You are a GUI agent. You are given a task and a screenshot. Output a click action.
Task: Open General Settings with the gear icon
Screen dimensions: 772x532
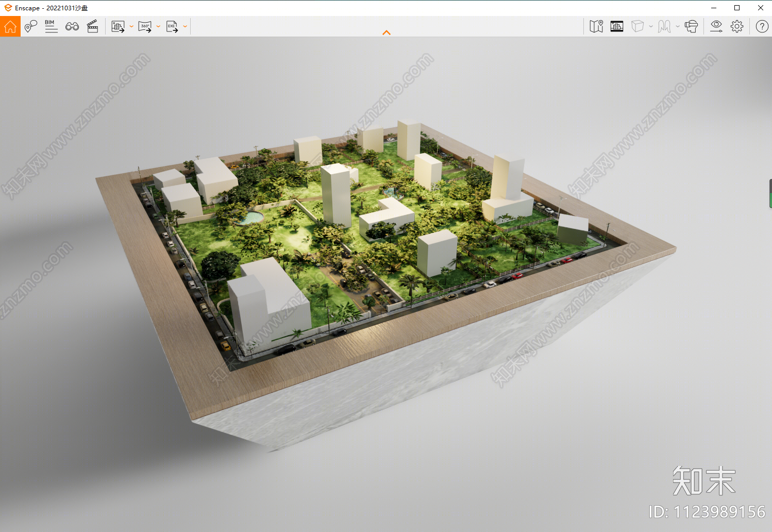(x=737, y=26)
